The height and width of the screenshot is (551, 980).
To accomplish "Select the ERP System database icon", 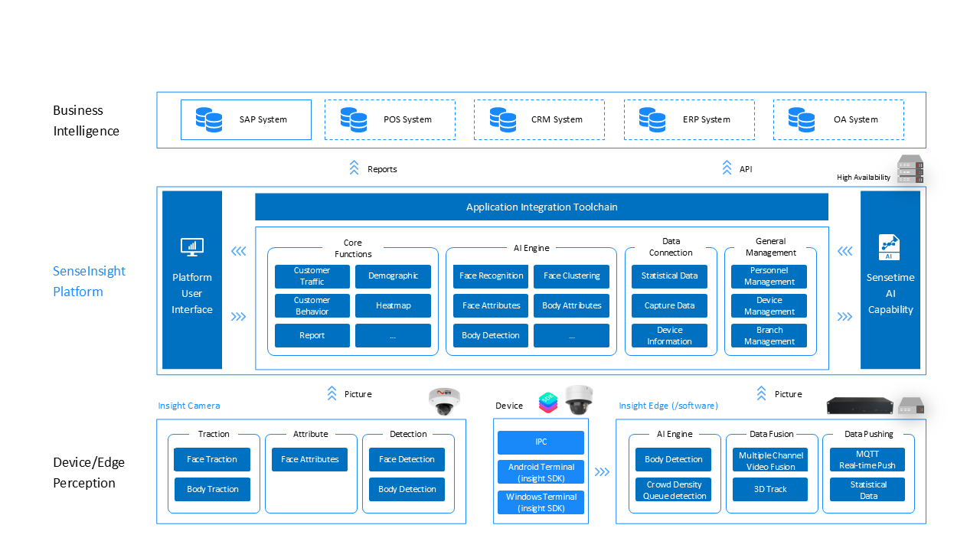I will pos(652,119).
